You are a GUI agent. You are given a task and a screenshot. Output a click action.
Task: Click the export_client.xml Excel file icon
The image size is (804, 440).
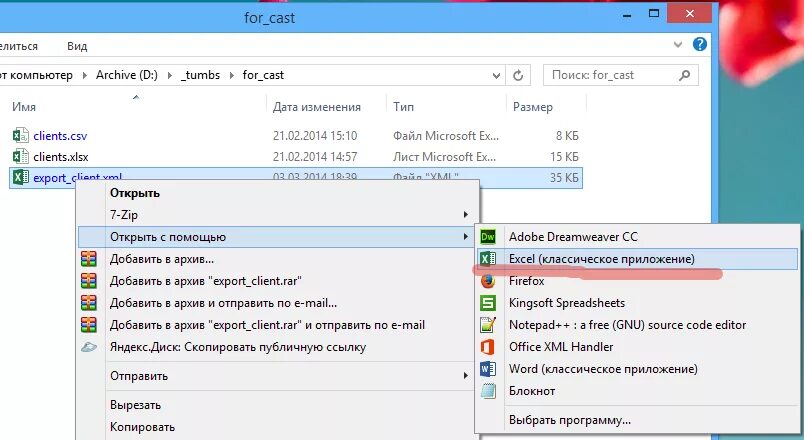coord(21,177)
